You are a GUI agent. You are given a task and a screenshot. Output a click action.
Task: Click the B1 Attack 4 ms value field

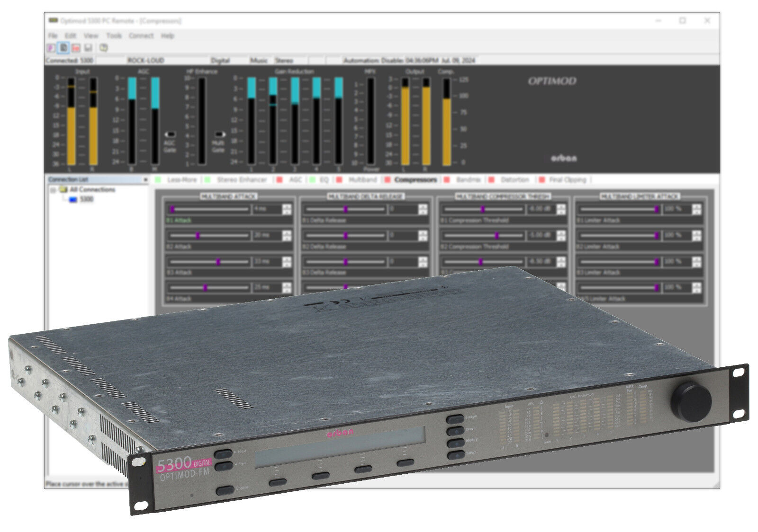[267, 209]
